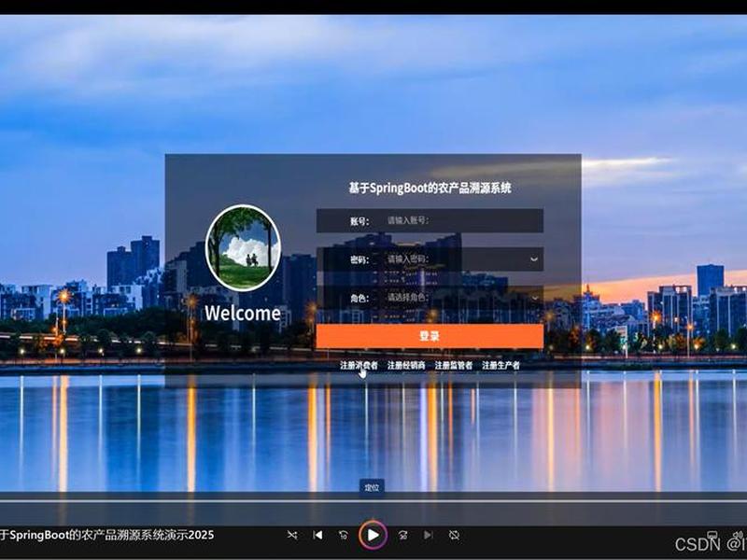747x560 pixels.
Task: Click the video seek bar
Action: point(373,501)
